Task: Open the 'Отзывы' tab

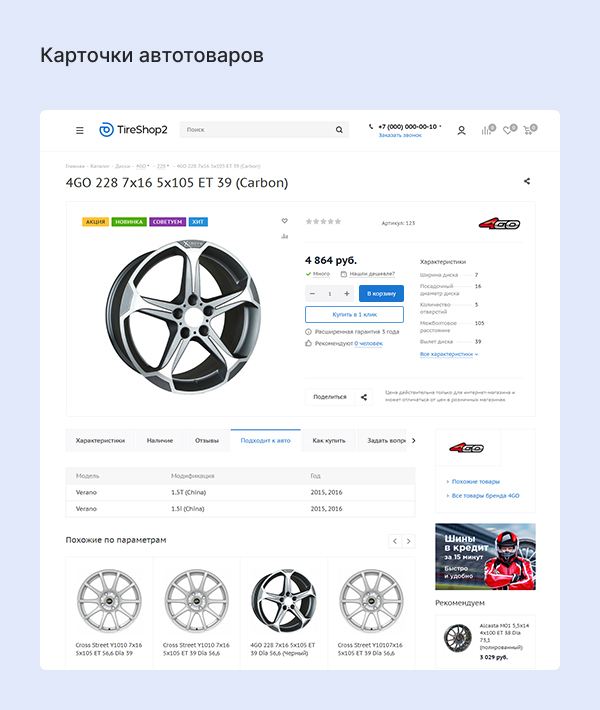Action: 207,440
